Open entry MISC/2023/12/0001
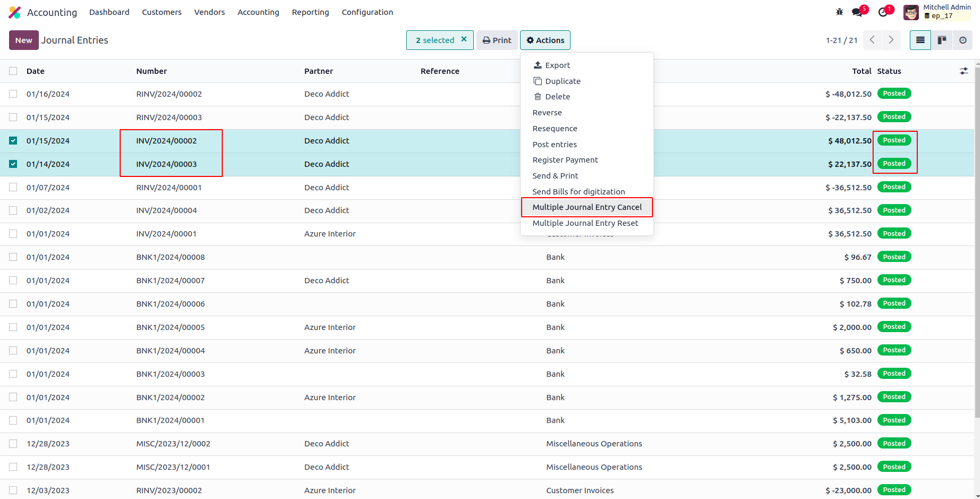 click(173, 467)
